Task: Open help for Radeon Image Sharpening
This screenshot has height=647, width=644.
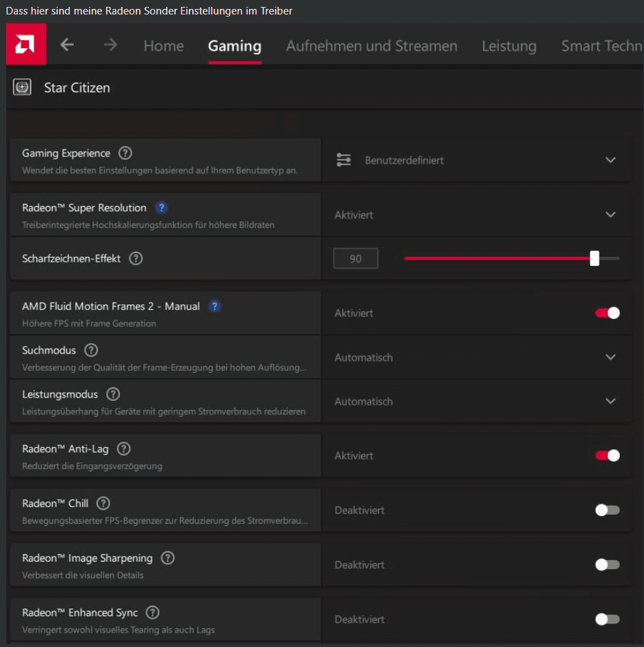Action: (168, 558)
